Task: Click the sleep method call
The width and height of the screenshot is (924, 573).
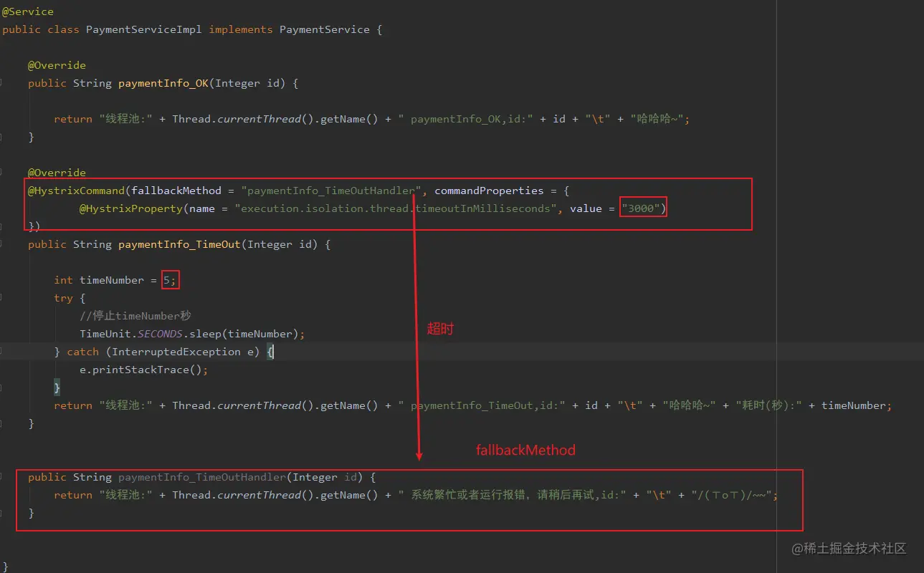Action: [206, 334]
